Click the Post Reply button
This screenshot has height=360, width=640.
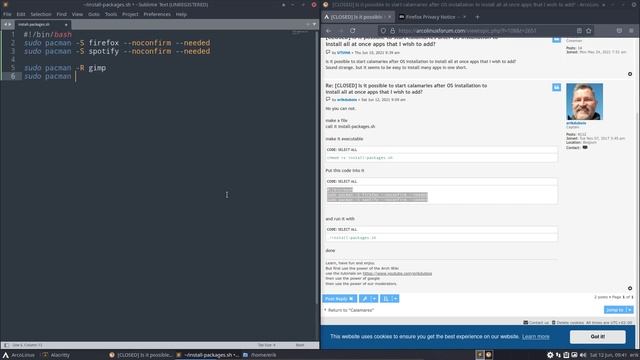coord(340,299)
